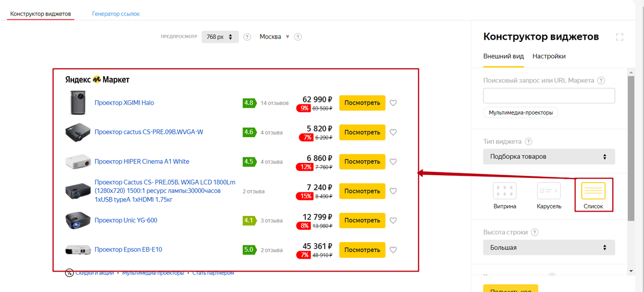This screenshot has height=292, width=644.
Task: Click into the search query or Market URL field
Action: pos(549,96)
